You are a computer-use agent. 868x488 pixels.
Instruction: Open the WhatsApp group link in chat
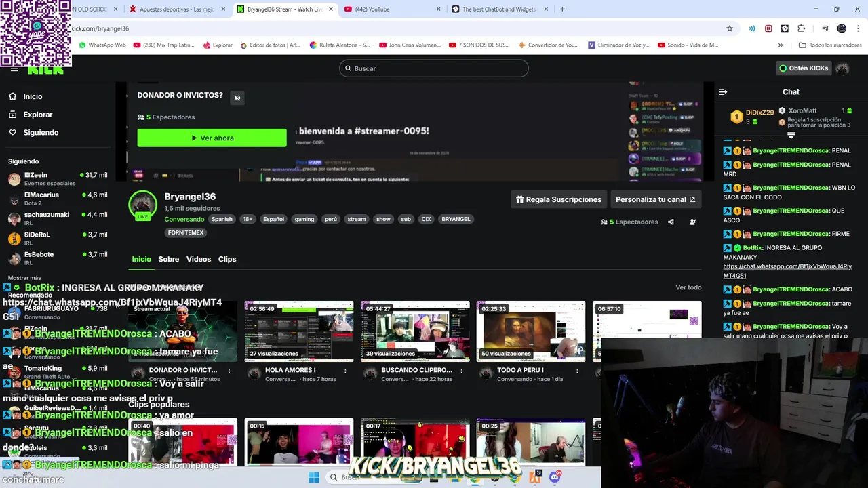tap(787, 271)
